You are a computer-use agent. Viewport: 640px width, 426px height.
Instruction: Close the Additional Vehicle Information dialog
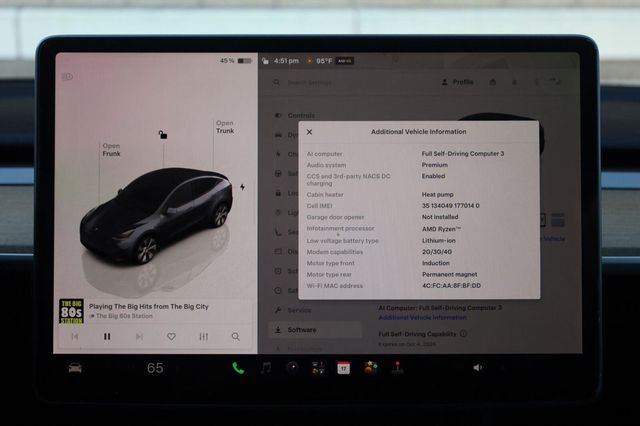pyautogui.click(x=309, y=132)
